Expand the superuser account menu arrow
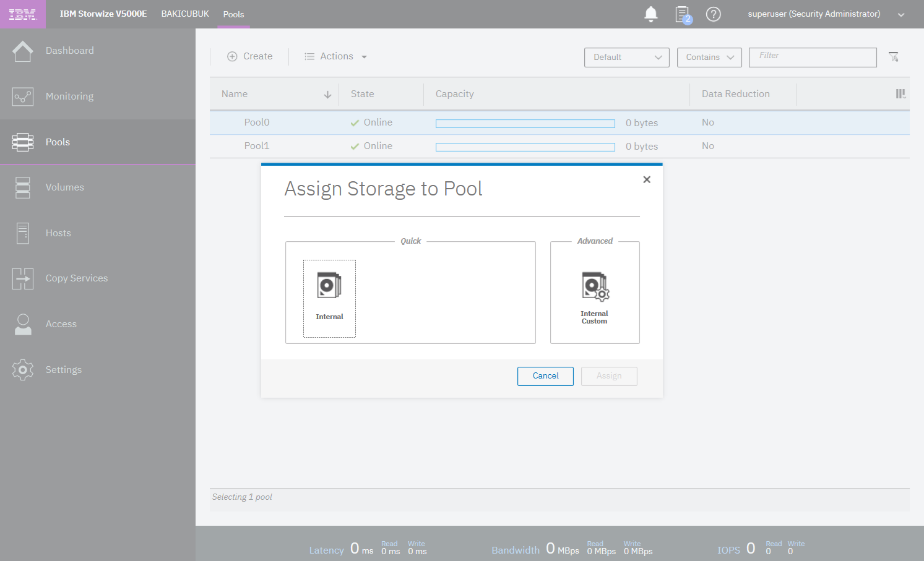924x561 pixels. pyautogui.click(x=901, y=15)
